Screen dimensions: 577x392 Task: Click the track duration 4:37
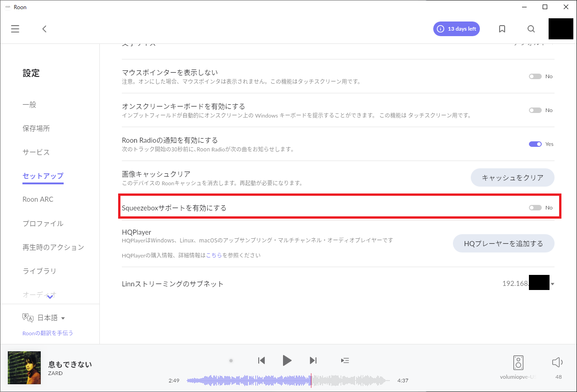pos(403,381)
